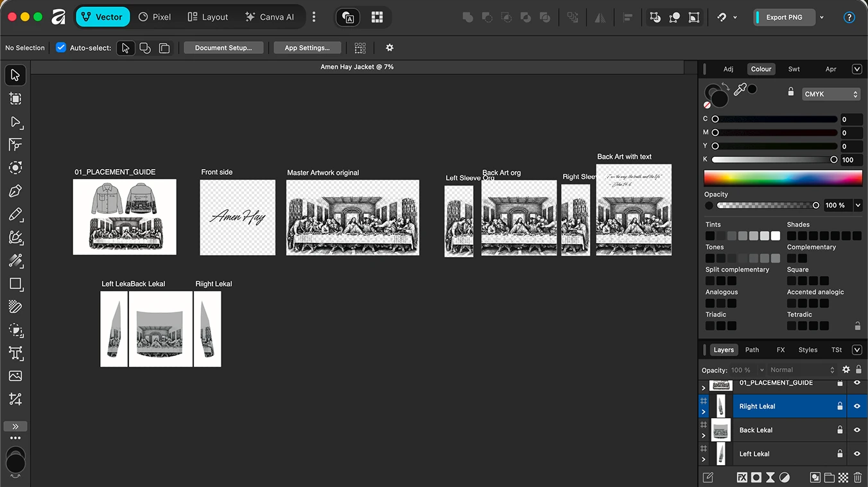Open the three-dot tools customization menu

tap(15, 438)
